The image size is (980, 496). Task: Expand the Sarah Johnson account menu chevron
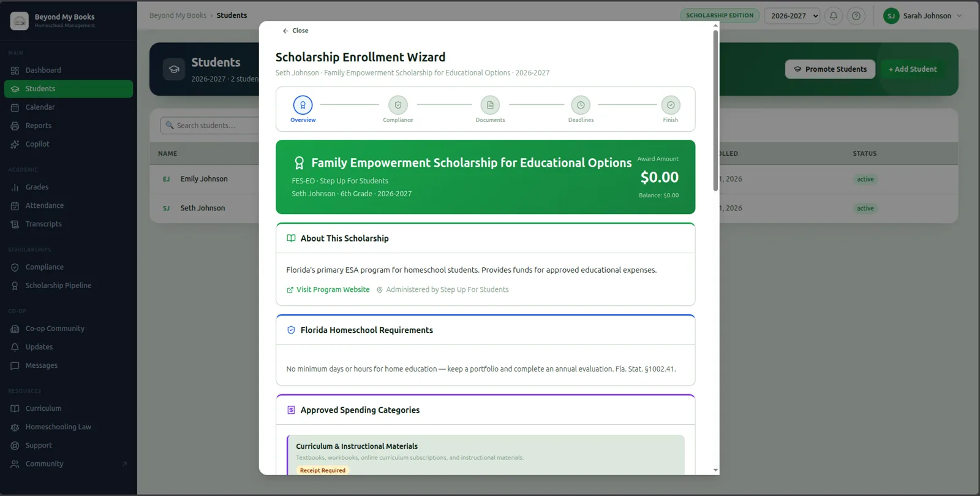pyautogui.click(x=959, y=16)
